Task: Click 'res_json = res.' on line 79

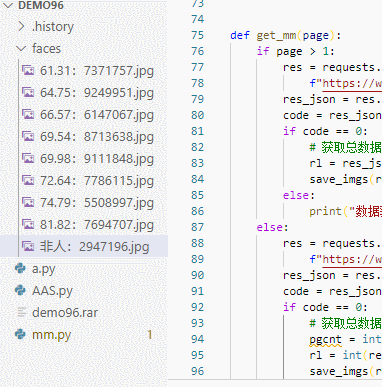Action: [x=332, y=100]
